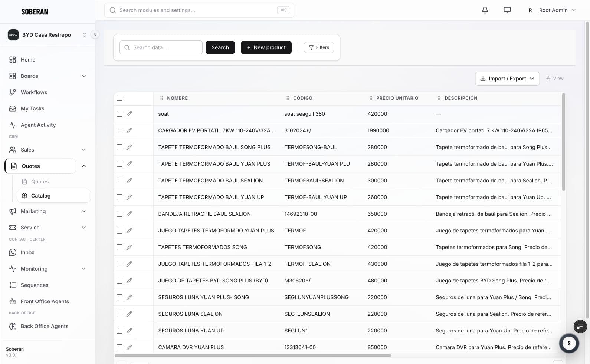Edit SEGUROS LUNA SEALION row
Viewport: 590px width, 364px height.
(129, 314)
